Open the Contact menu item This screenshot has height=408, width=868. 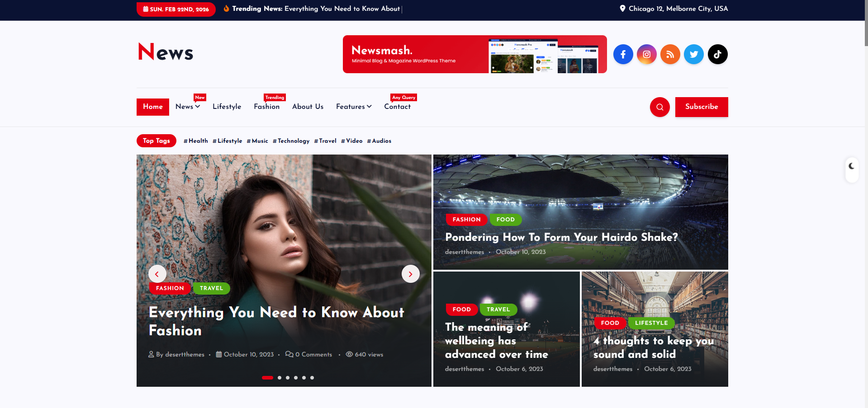coord(397,107)
